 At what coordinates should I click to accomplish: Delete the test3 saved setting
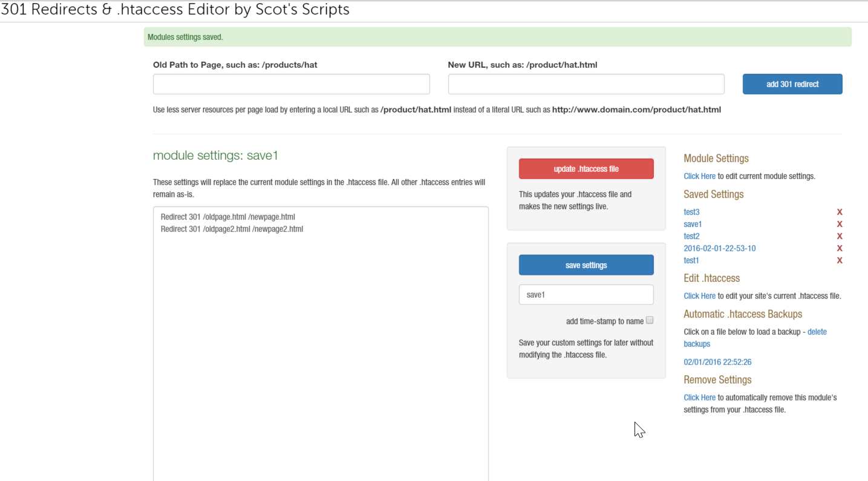pyautogui.click(x=839, y=212)
